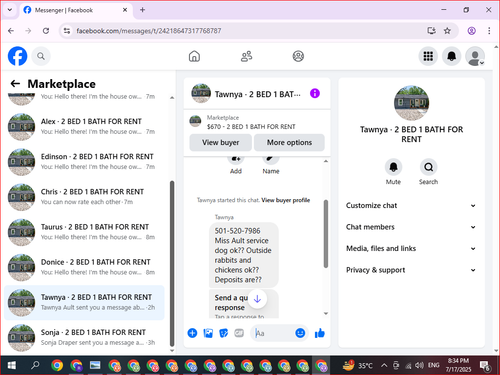Expand Privacy & support section
500x375 pixels.
point(411,270)
